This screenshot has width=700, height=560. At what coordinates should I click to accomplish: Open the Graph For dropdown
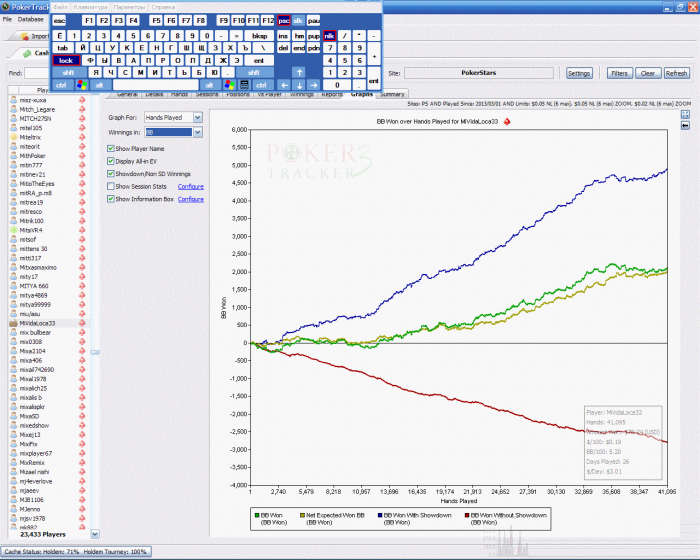coord(198,117)
